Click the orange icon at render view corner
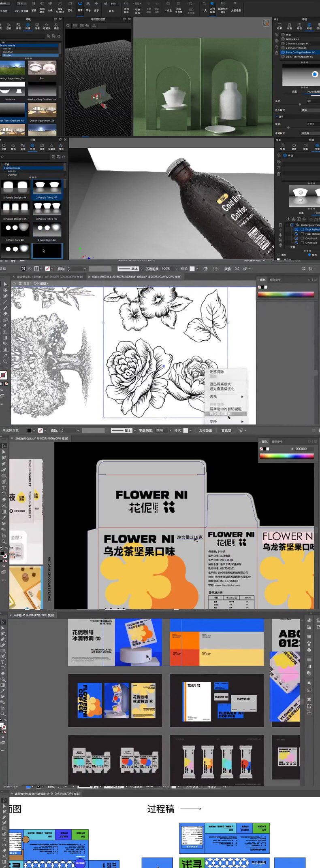This screenshot has height=868, width=320. (266, 23)
